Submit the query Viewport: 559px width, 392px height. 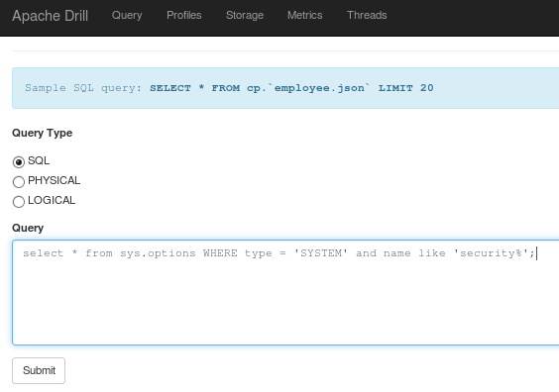tap(39, 370)
